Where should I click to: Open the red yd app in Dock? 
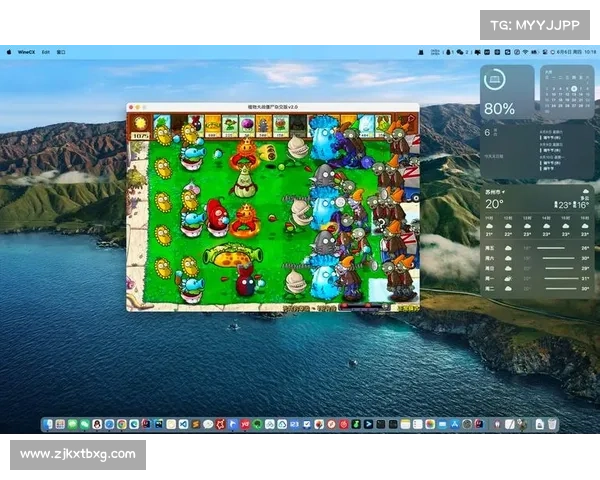pyautogui.click(x=245, y=424)
